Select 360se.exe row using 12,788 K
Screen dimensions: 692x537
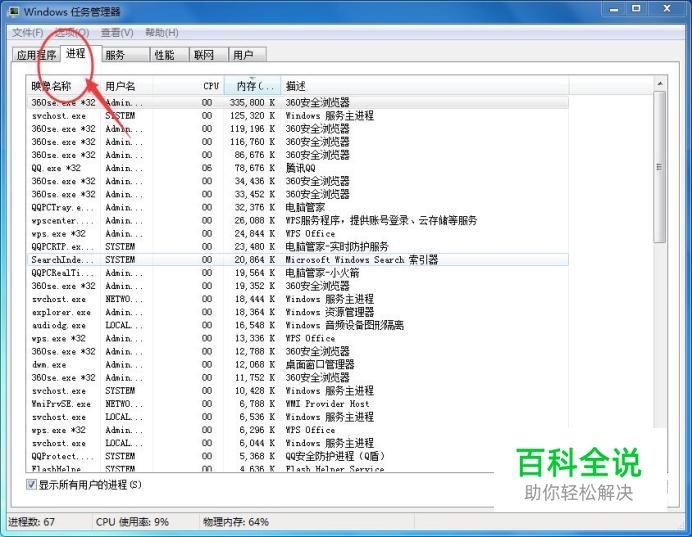coord(297,351)
